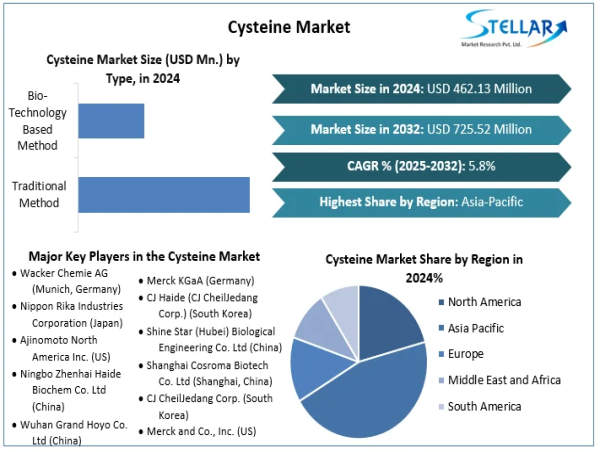Click 'Europe' legend label
The width and height of the screenshot is (600, 452).
coord(466,354)
